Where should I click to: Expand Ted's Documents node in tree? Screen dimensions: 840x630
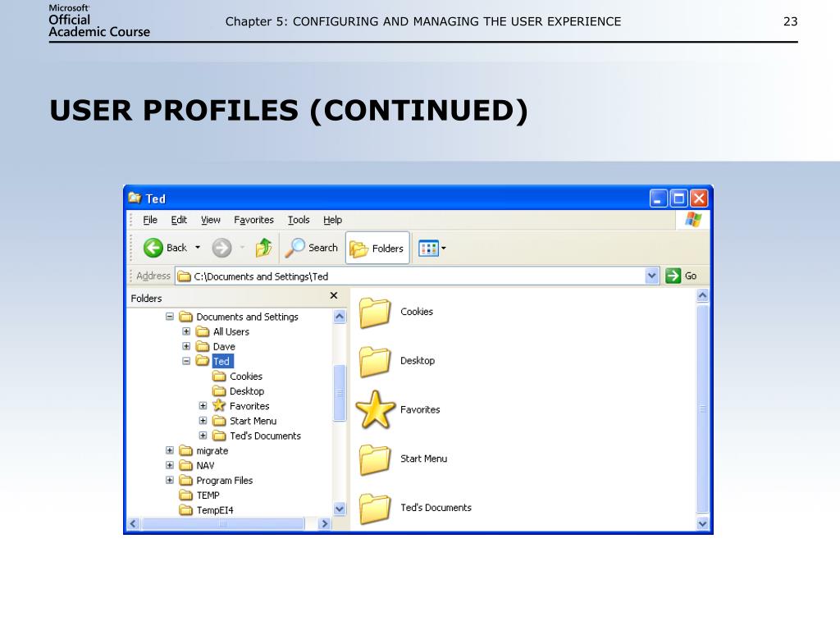(x=203, y=436)
